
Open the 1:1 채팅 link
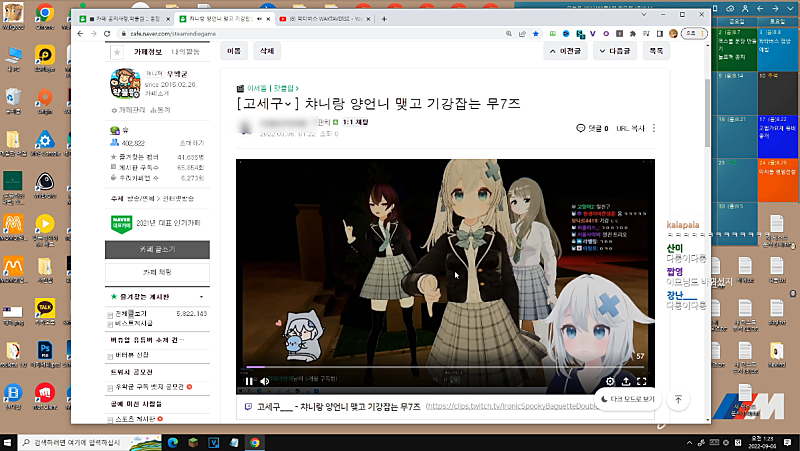[x=355, y=122]
